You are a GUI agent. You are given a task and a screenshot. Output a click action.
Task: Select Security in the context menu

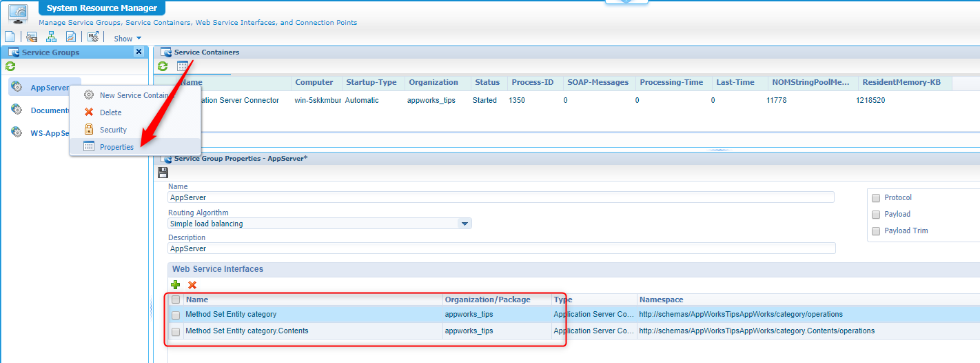[x=113, y=130]
